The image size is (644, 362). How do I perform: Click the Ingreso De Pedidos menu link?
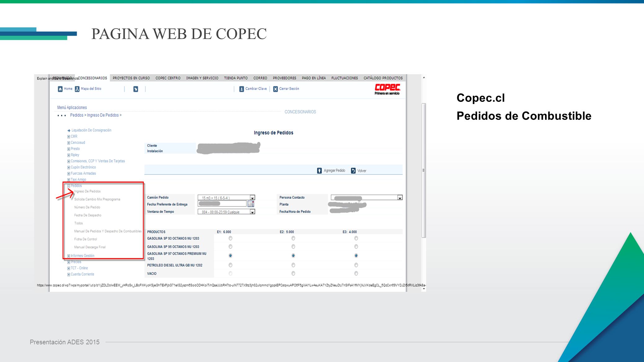coord(87,192)
